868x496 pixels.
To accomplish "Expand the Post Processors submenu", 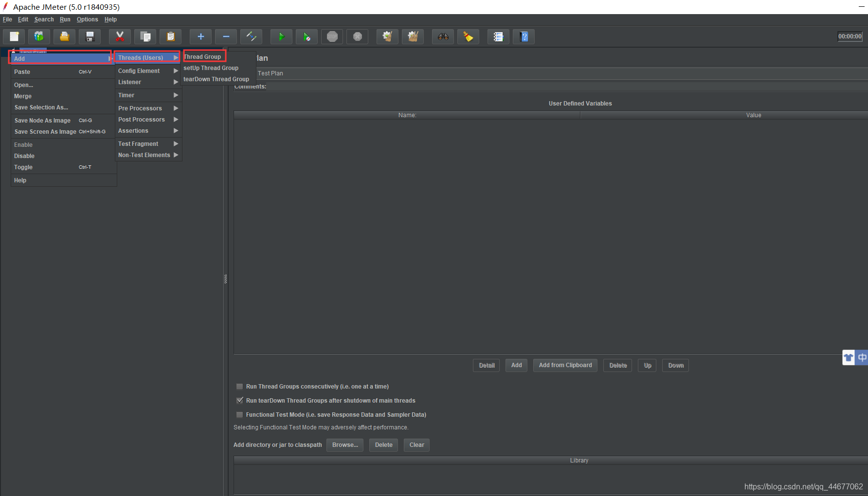I will click(148, 120).
